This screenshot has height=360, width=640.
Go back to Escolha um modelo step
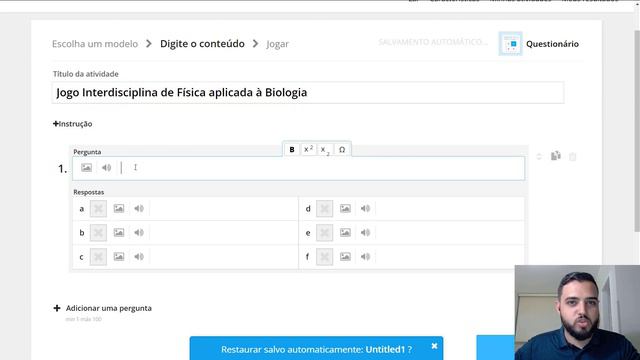pyautogui.click(x=95, y=44)
